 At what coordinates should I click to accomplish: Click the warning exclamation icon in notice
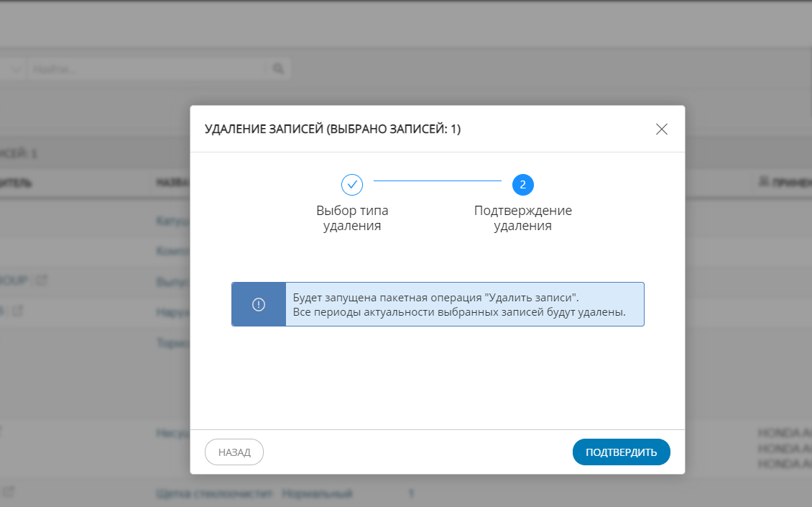point(259,304)
